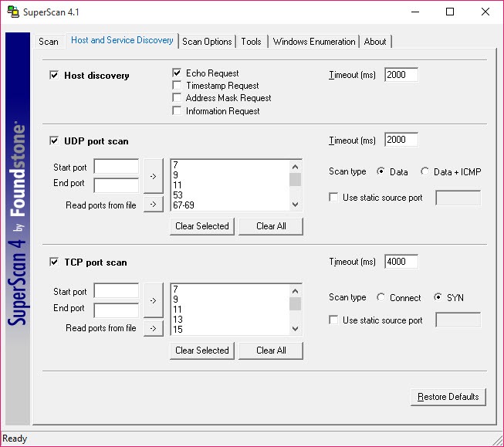Focus the UDP Start port field
The height and width of the screenshot is (447, 504).
(x=117, y=167)
